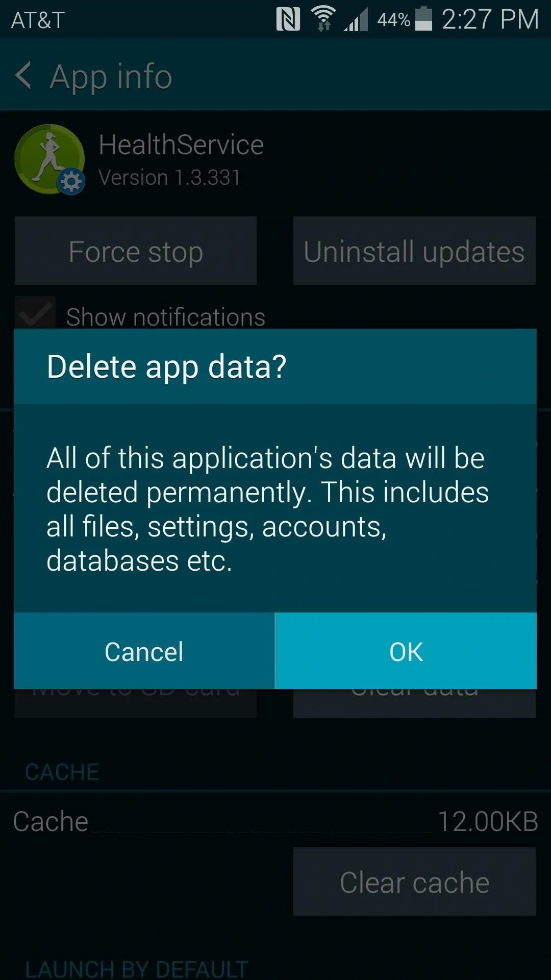Tap the HealthService app icon
The width and height of the screenshot is (551, 980).
(x=49, y=159)
